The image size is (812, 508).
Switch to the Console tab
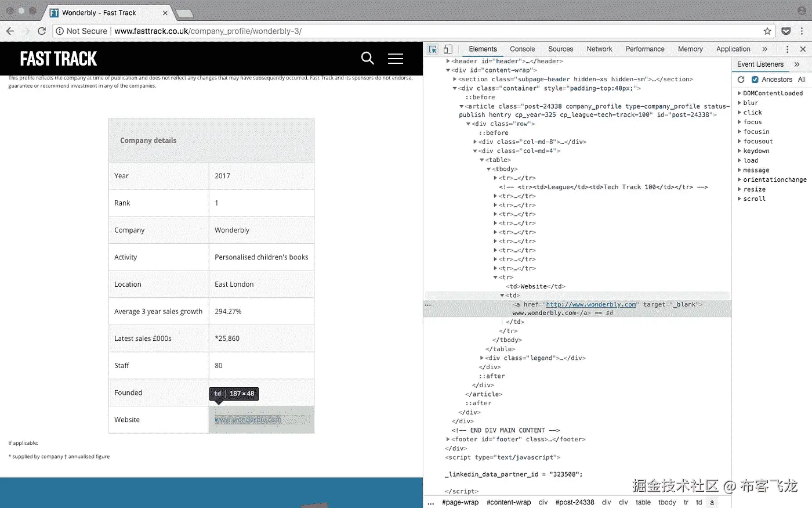(x=522, y=49)
